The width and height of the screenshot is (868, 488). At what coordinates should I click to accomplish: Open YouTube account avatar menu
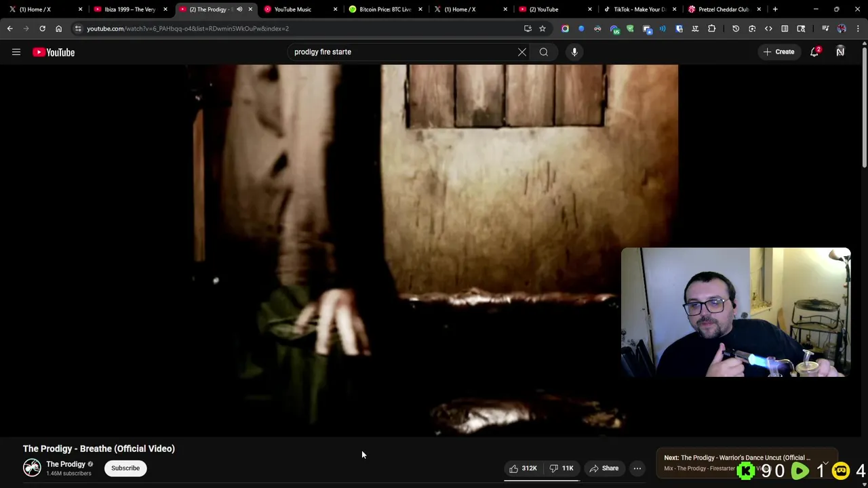[840, 52]
